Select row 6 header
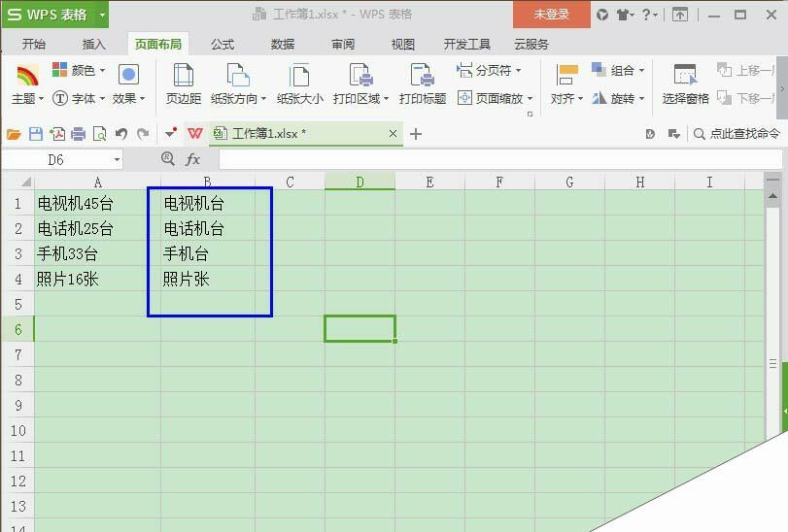This screenshot has height=532, width=788. pos(18,329)
